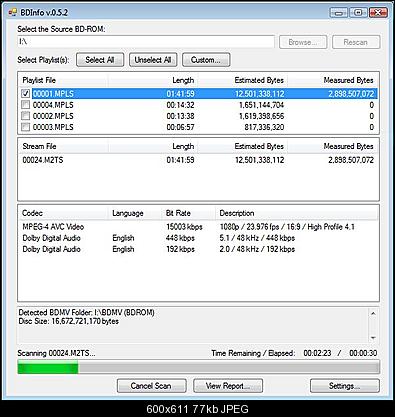395x417 pixels.
Task: Click the 00:00:30 elapsed time value
Action: (x=363, y=353)
